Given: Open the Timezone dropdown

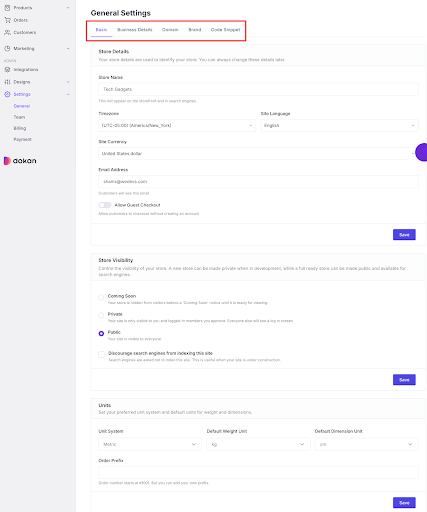Looking at the screenshot, I should click(x=177, y=125).
